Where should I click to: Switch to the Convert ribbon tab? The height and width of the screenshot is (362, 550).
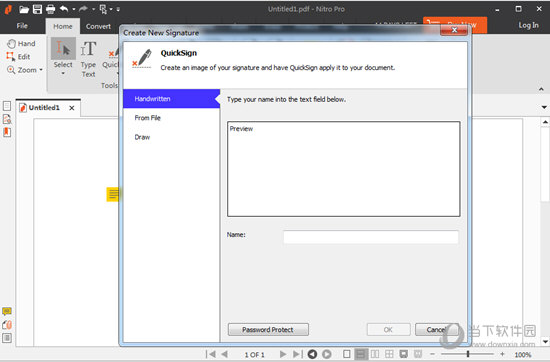pos(98,26)
